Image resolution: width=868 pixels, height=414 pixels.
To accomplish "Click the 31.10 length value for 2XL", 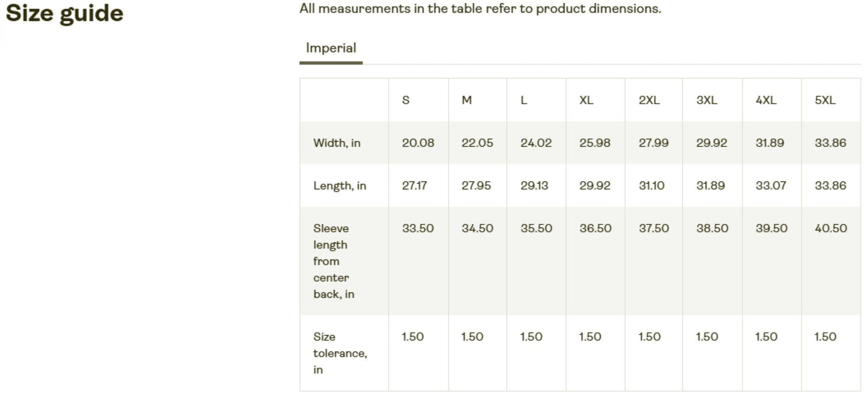I will [651, 186].
